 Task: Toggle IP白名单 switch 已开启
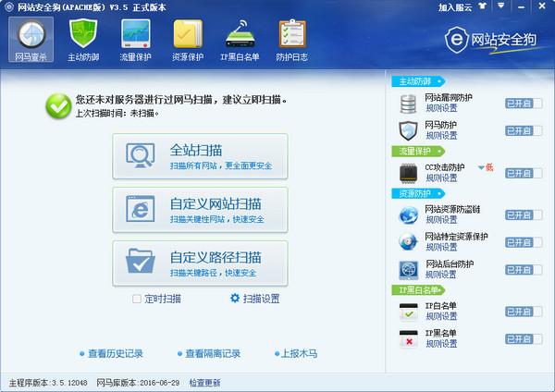point(524,312)
